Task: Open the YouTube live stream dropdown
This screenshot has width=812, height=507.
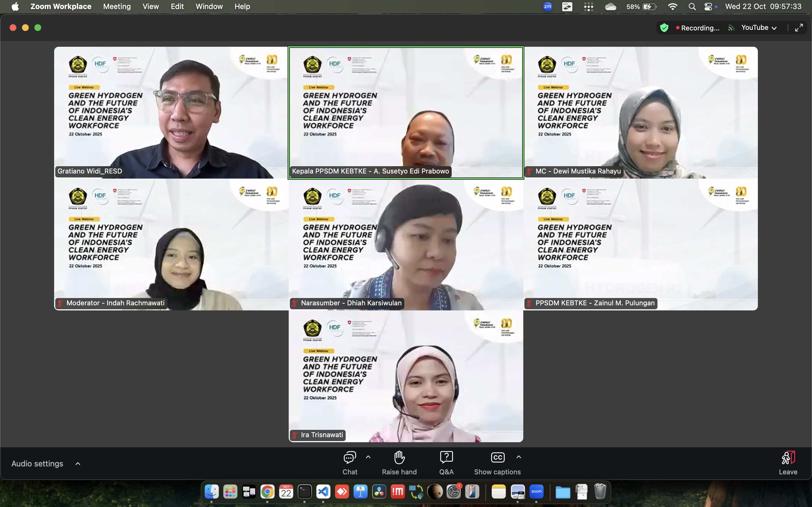Action: tap(759, 28)
